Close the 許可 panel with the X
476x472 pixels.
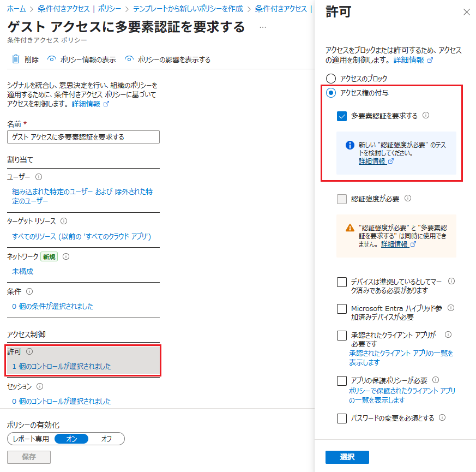click(x=467, y=12)
